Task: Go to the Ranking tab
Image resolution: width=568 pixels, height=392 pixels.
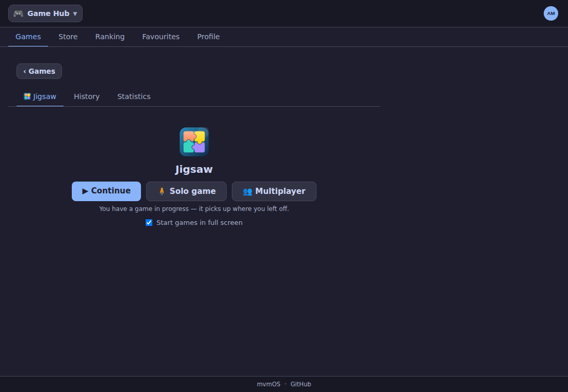Action: tap(110, 37)
